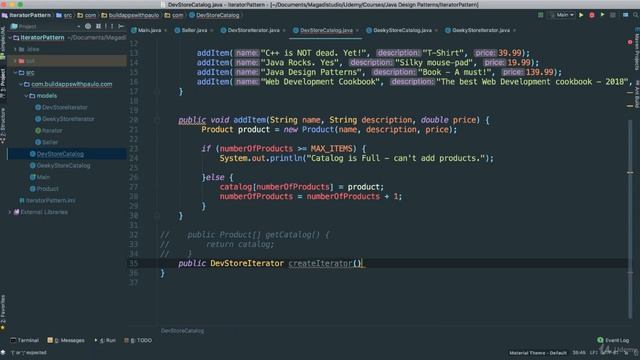
Task: Click the DevStoreCatalog breadcrumb below the editor
Action: tap(182, 331)
